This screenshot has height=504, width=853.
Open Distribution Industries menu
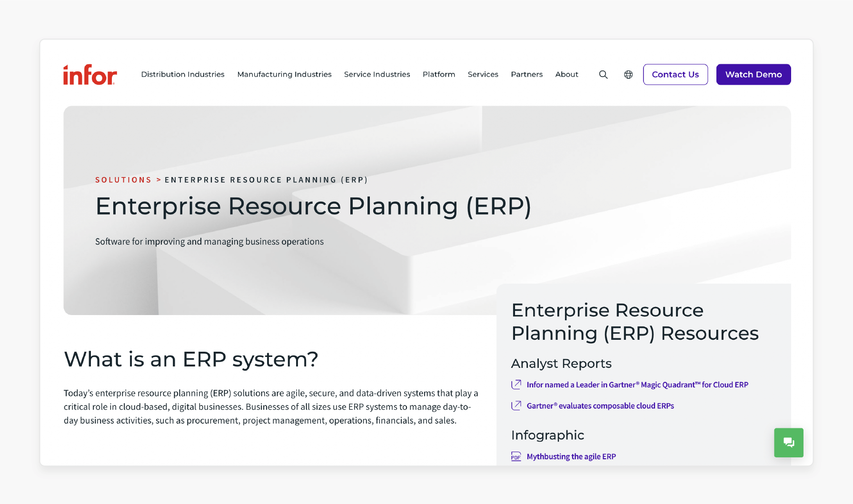pos(183,74)
